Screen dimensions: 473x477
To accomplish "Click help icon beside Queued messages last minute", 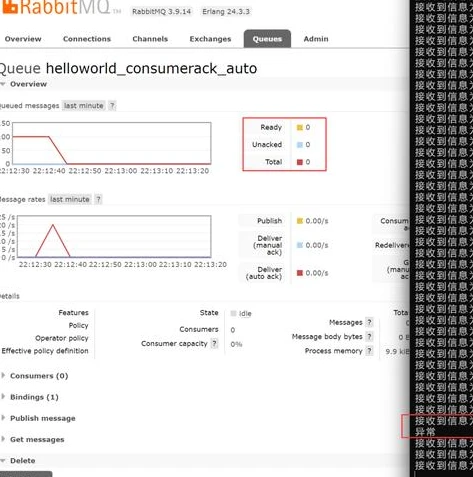I will point(112,106).
